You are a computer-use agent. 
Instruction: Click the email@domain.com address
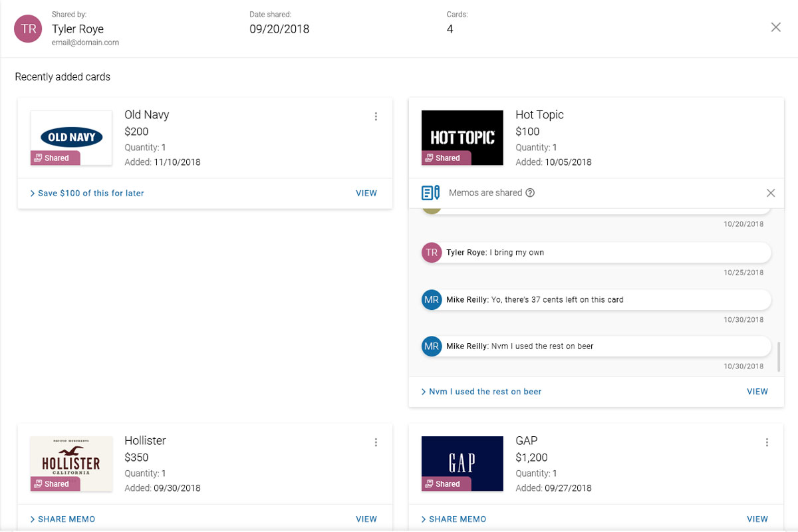pos(85,43)
